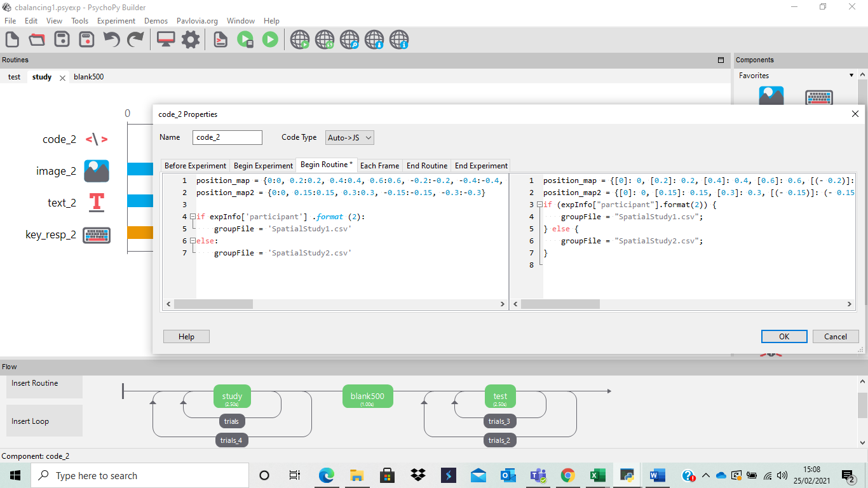Collapse the if-block fold marker on line 4
This screenshot has height=488, width=868.
click(193, 217)
